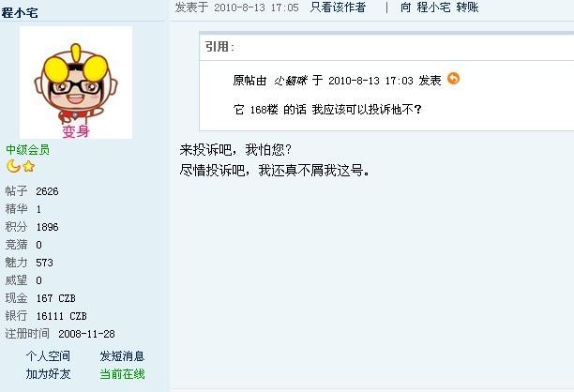
Task: Click 加为好友 add friend link
Action: click(x=48, y=373)
